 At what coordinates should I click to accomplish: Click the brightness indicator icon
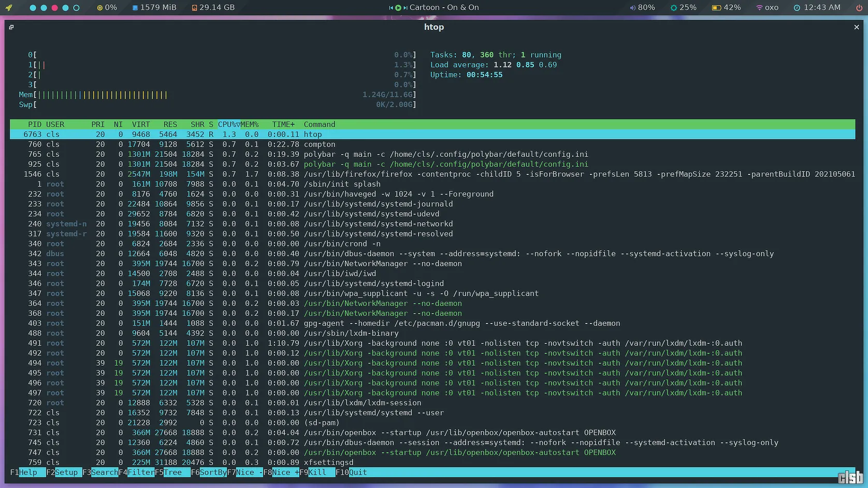673,8
